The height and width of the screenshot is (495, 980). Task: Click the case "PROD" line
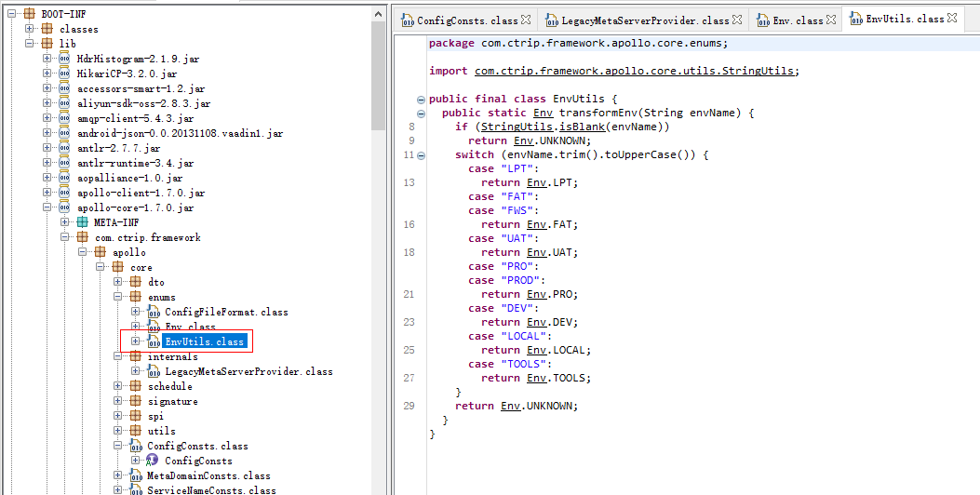point(507,281)
